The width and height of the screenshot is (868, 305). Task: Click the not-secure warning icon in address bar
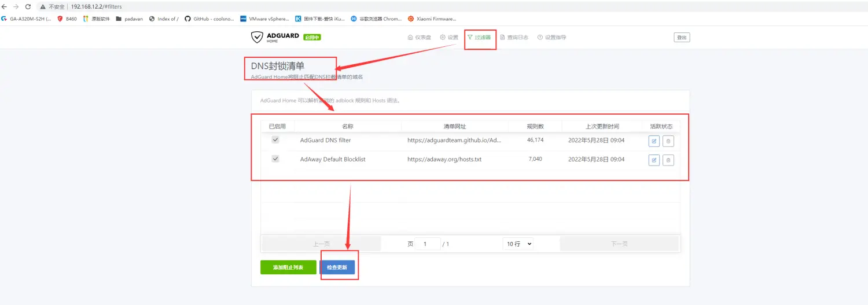click(43, 6)
